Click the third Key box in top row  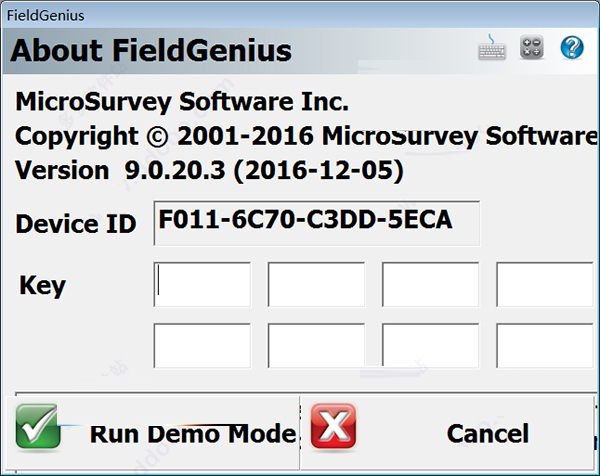pos(430,286)
